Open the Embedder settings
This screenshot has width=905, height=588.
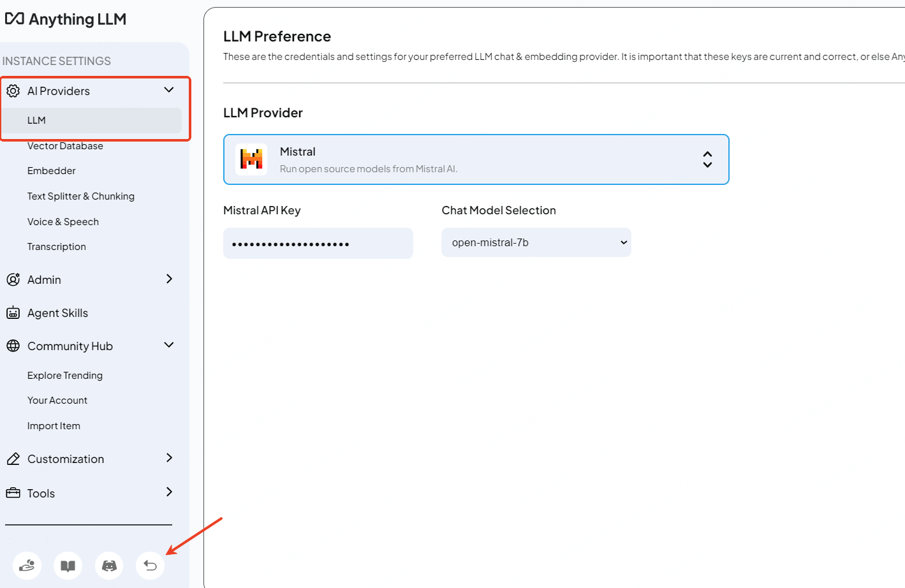tap(52, 171)
